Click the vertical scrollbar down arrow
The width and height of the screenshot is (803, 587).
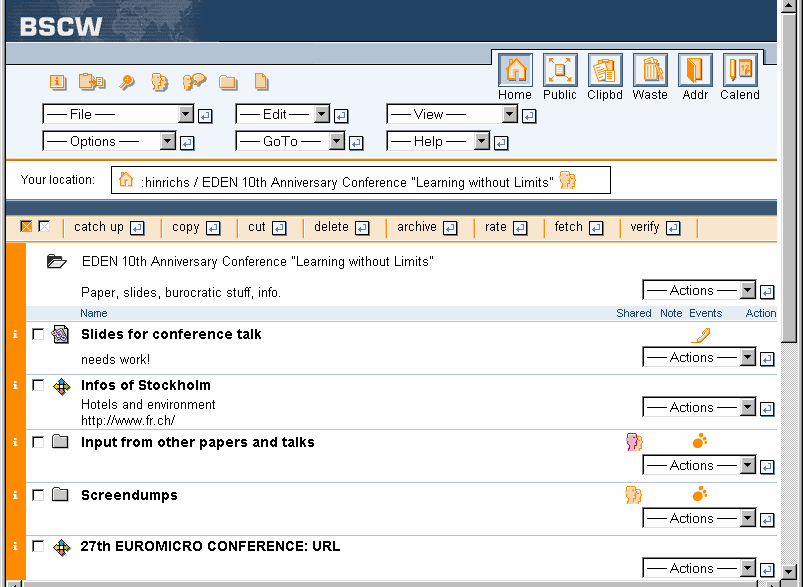pyautogui.click(x=789, y=570)
